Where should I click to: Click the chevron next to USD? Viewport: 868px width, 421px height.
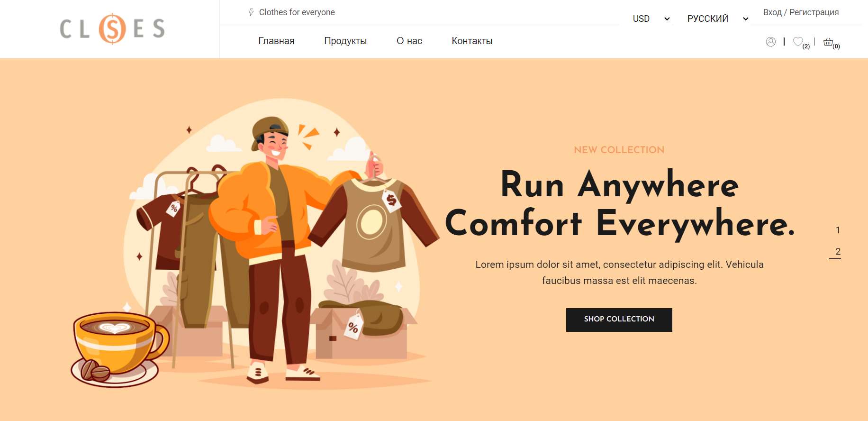tap(667, 19)
